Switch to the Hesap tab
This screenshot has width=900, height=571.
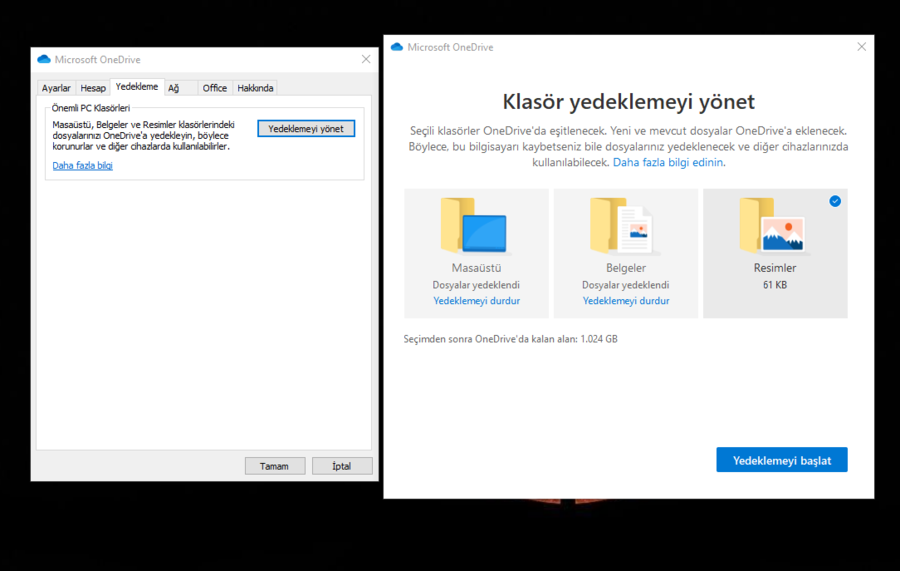coord(92,88)
